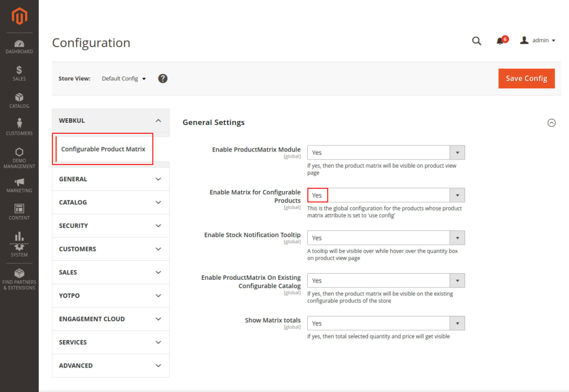Viewport: 569px width, 392px height.
Task: Collapse the General Settings section
Action: coord(551,123)
